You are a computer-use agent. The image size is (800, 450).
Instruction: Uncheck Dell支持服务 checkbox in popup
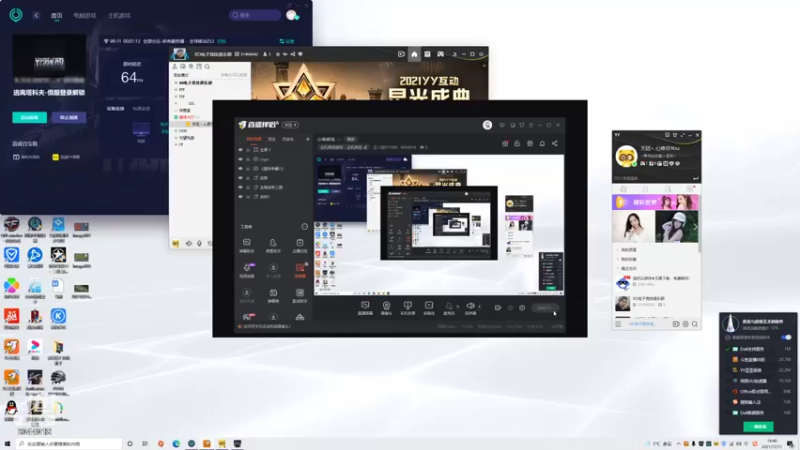728,349
